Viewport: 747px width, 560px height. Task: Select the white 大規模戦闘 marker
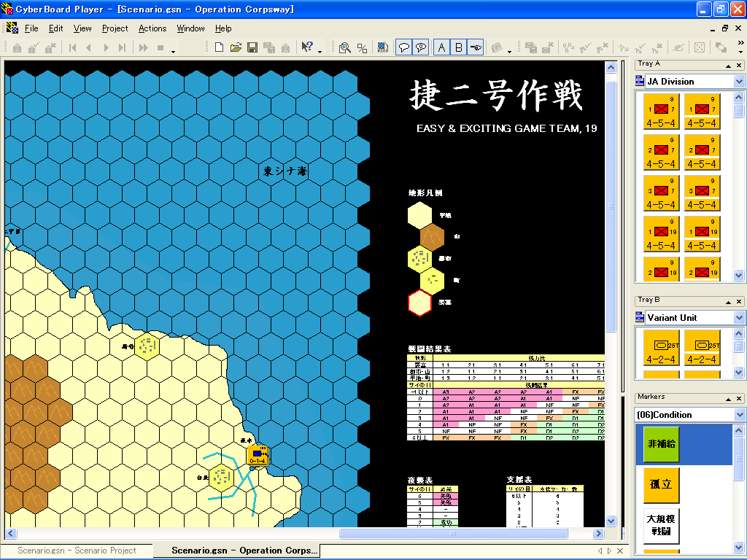coord(662,526)
